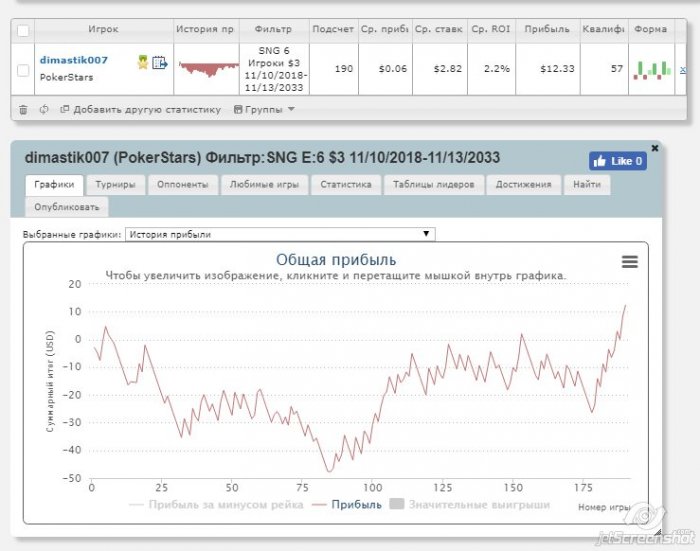This screenshot has height=551, width=700.
Task: Sort by Прибыль column header
Action: pyautogui.click(x=547, y=29)
